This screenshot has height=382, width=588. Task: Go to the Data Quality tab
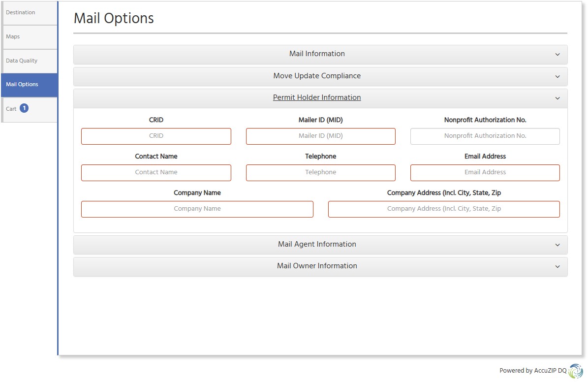(29, 61)
